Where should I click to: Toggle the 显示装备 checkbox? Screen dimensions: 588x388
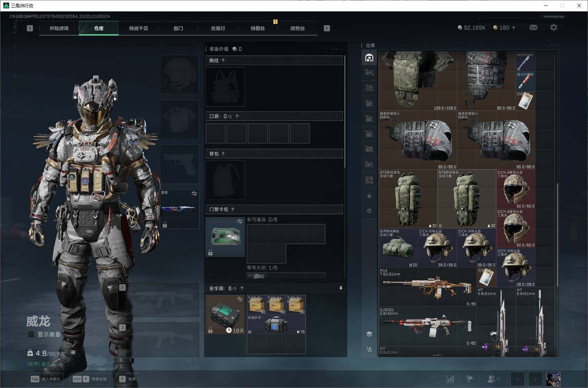[31, 334]
